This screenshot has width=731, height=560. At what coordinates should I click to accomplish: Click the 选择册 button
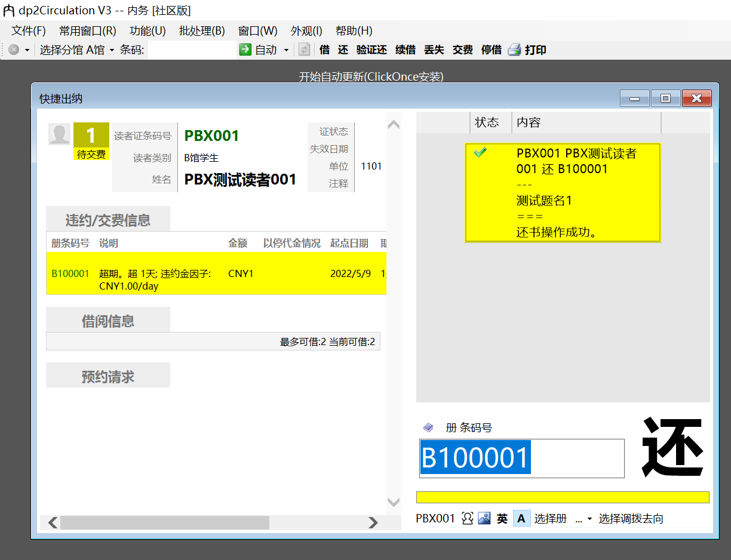coord(551,519)
